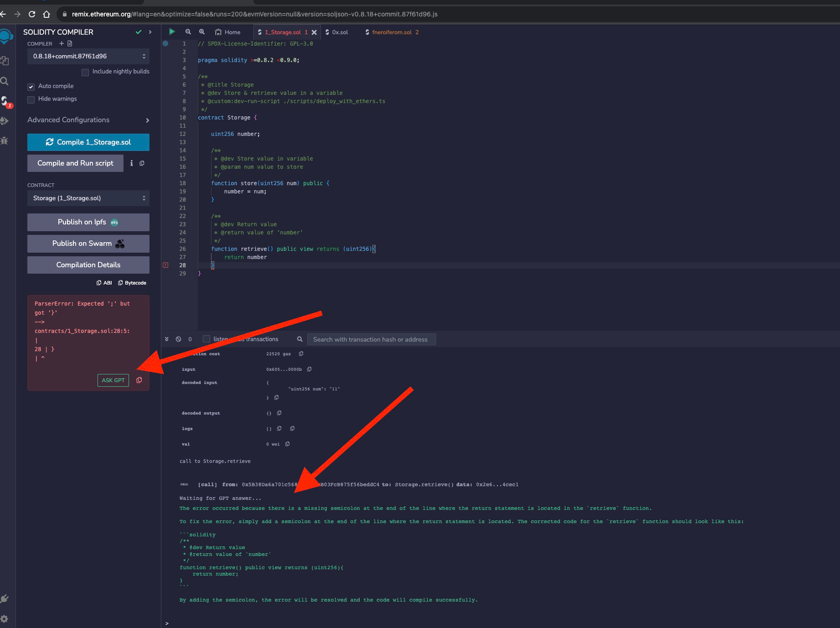
Task: Zoom in the editor font
Action: pyautogui.click(x=202, y=32)
